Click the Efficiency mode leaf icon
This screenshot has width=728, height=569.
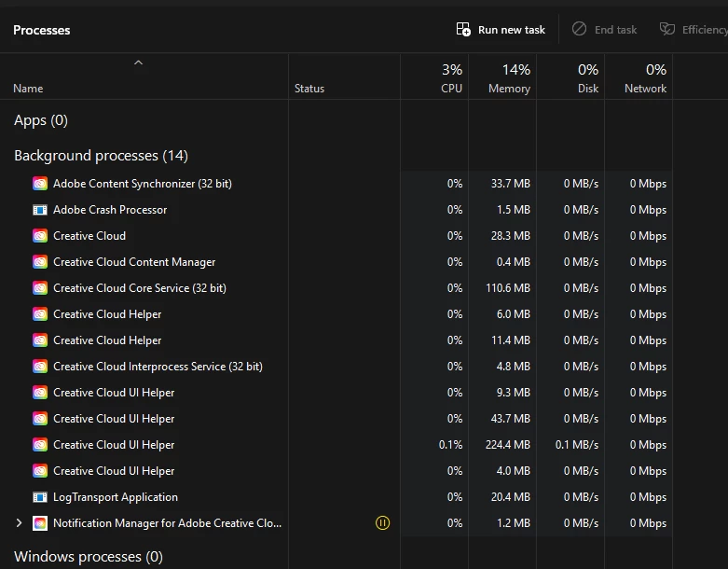667,29
